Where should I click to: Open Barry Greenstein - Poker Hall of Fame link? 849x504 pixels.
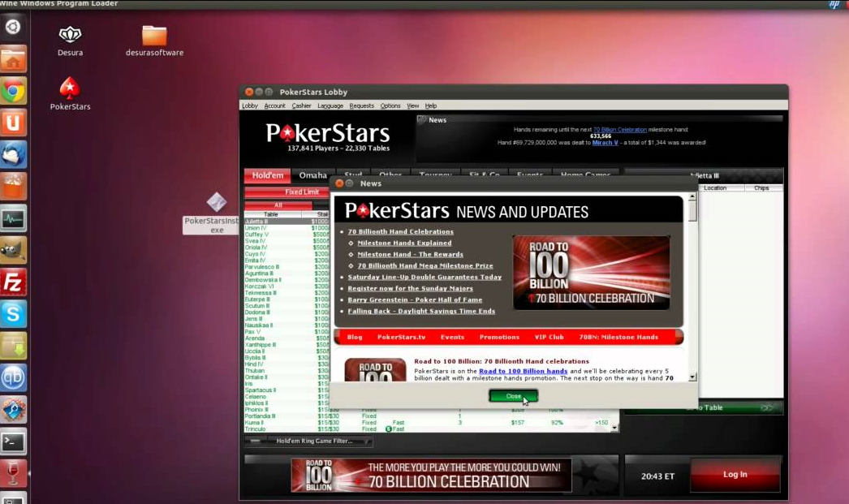click(x=415, y=300)
